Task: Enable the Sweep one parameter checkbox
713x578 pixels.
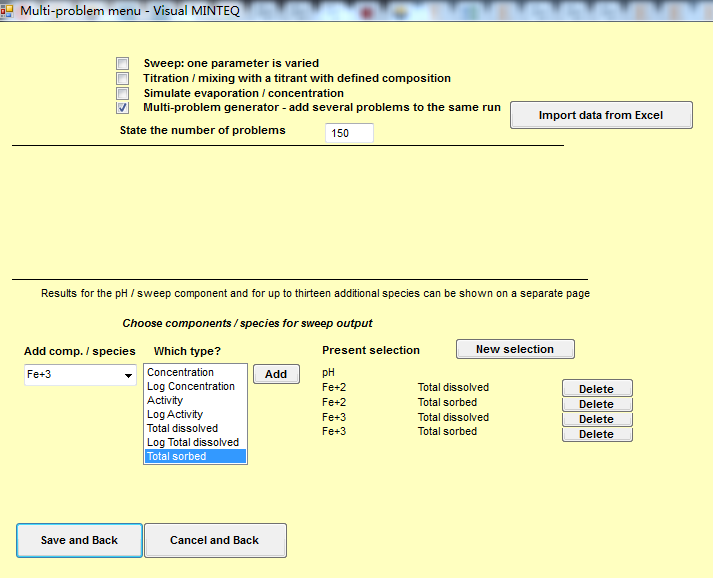Action: coord(122,63)
